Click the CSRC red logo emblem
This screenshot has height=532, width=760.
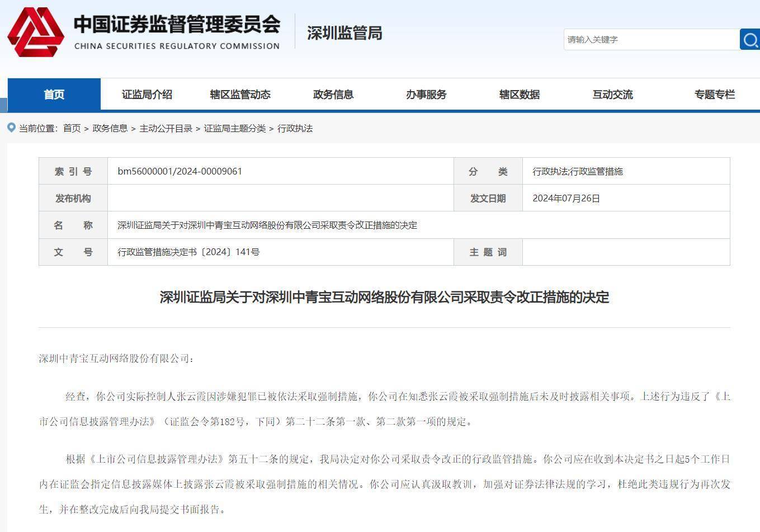(35, 32)
